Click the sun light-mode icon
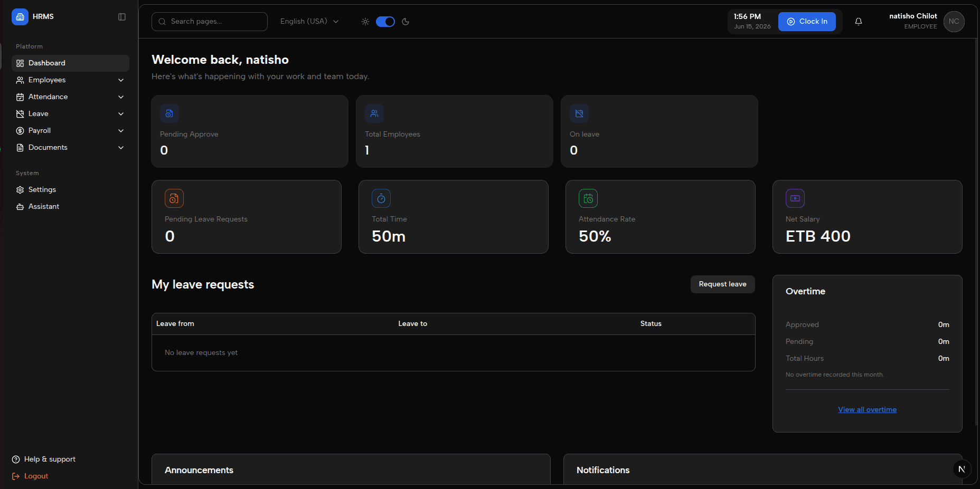980x489 pixels. [365, 22]
